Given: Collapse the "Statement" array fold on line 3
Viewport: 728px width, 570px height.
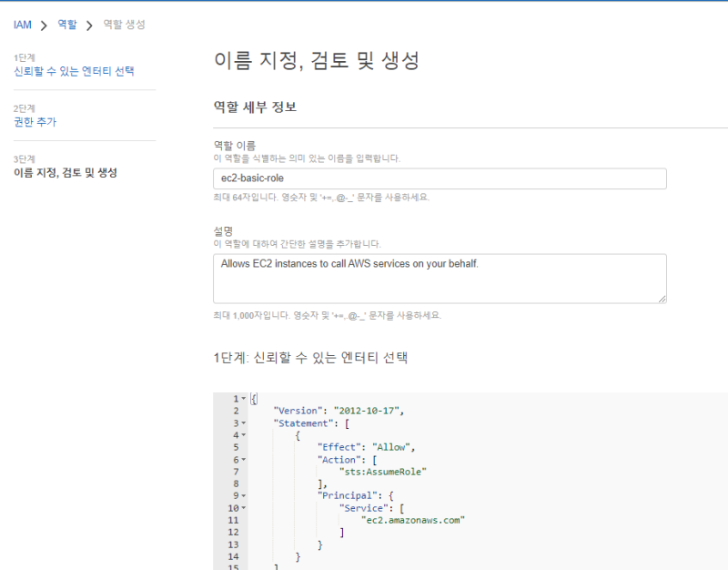Looking at the screenshot, I should coord(243,423).
